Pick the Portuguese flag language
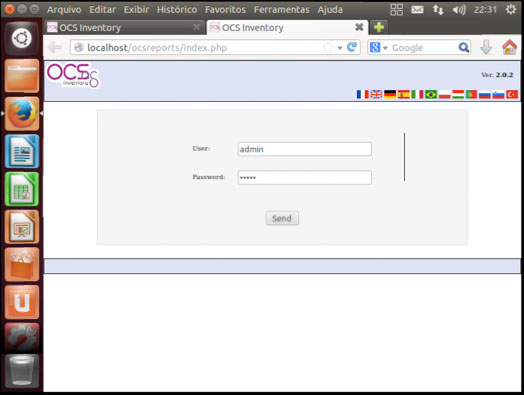The height and width of the screenshot is (395, 524). tap(471, 95)
